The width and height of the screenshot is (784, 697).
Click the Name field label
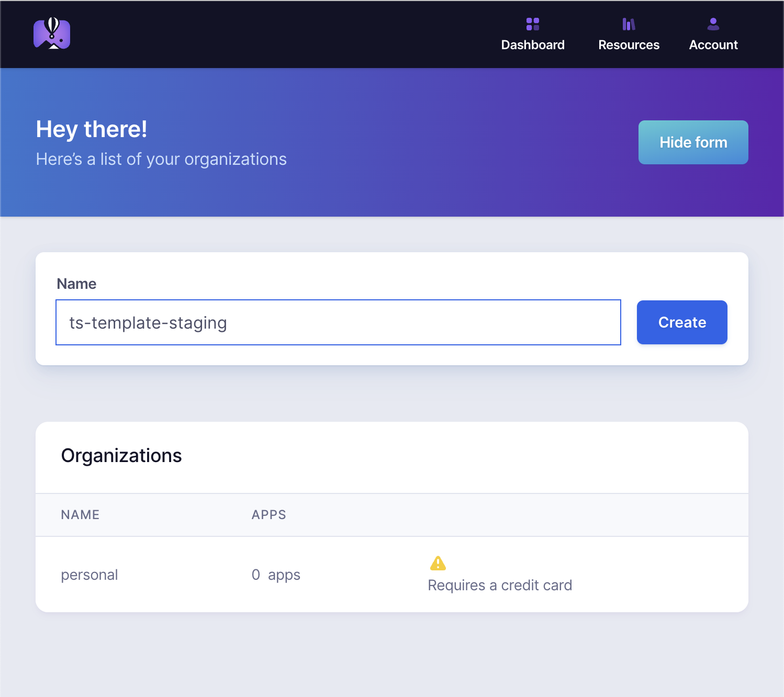point(76,284)
